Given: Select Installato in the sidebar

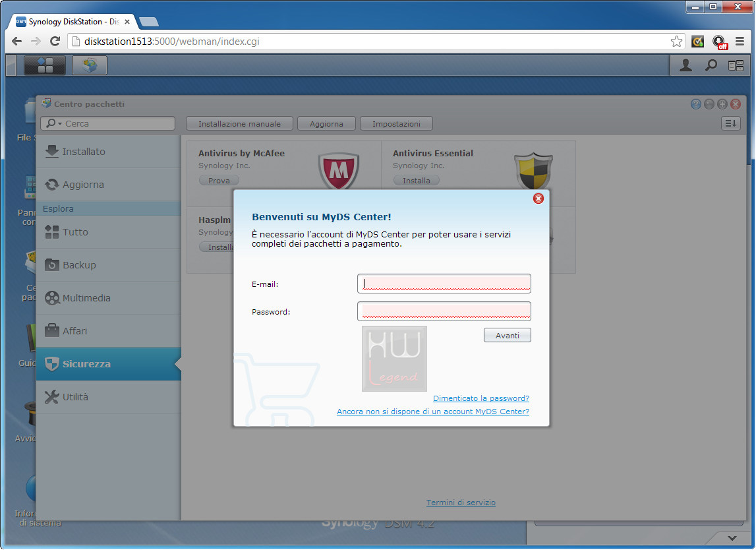Looking at the screenshot, I should pyautogui.click(x=109, y=152).
